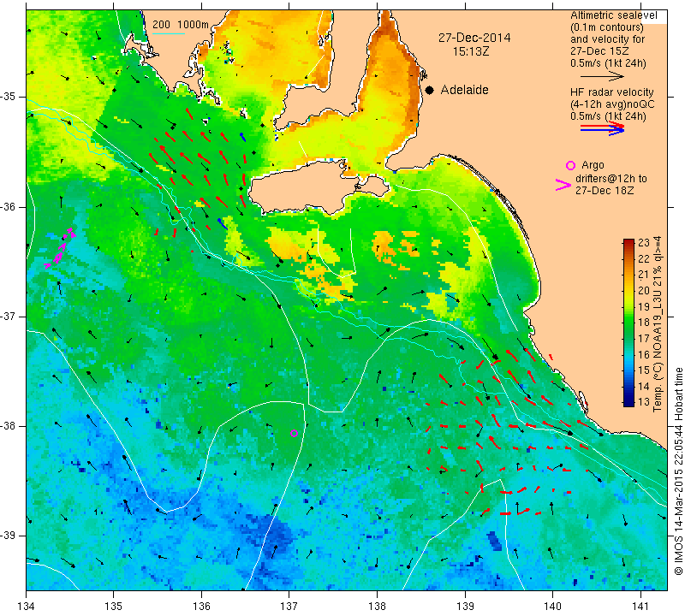Click the red and blue HF radar legend arrow
Viewport: 685px width, 616px height.
[603, 128]
